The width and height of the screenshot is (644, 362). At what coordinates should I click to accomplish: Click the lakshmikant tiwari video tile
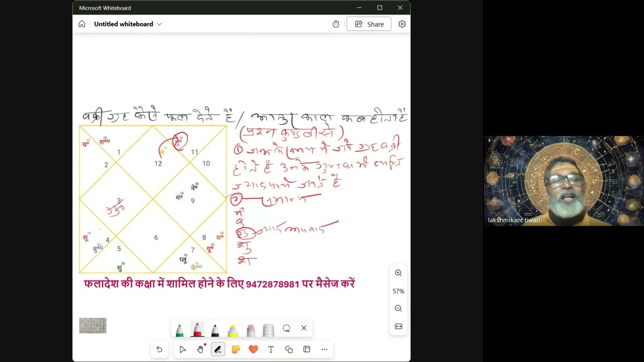click(563, 181)
